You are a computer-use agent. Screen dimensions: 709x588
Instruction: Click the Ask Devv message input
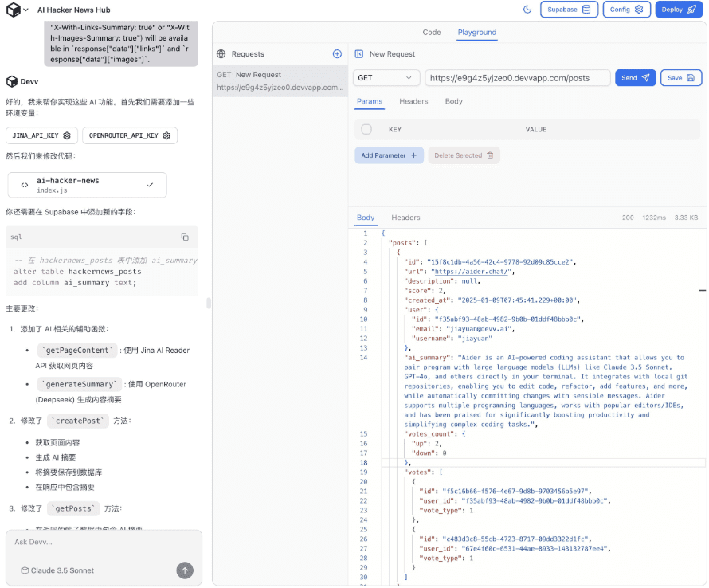104,542
